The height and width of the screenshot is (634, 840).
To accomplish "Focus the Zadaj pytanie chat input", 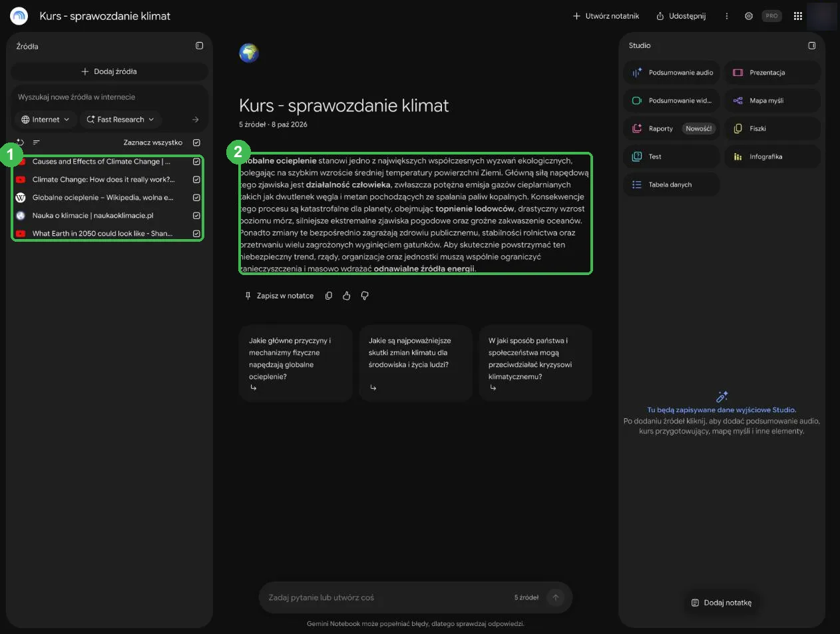I will point(386,597).
